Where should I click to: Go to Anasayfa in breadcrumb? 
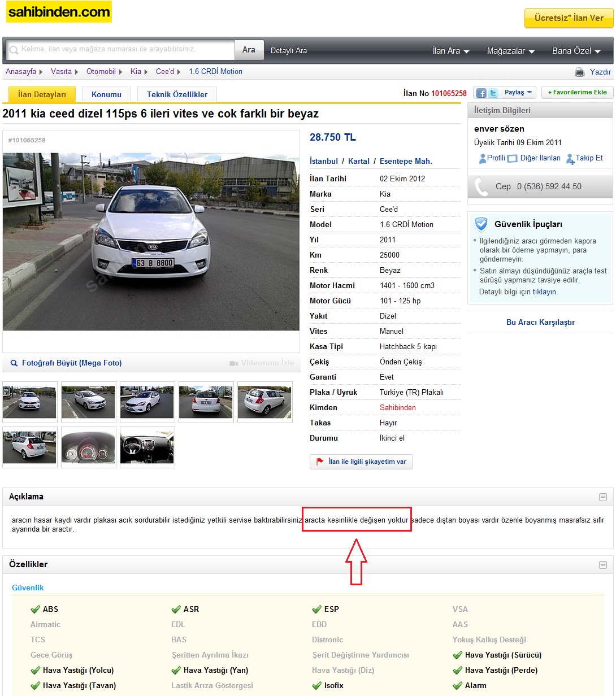[x=21, y=72]
